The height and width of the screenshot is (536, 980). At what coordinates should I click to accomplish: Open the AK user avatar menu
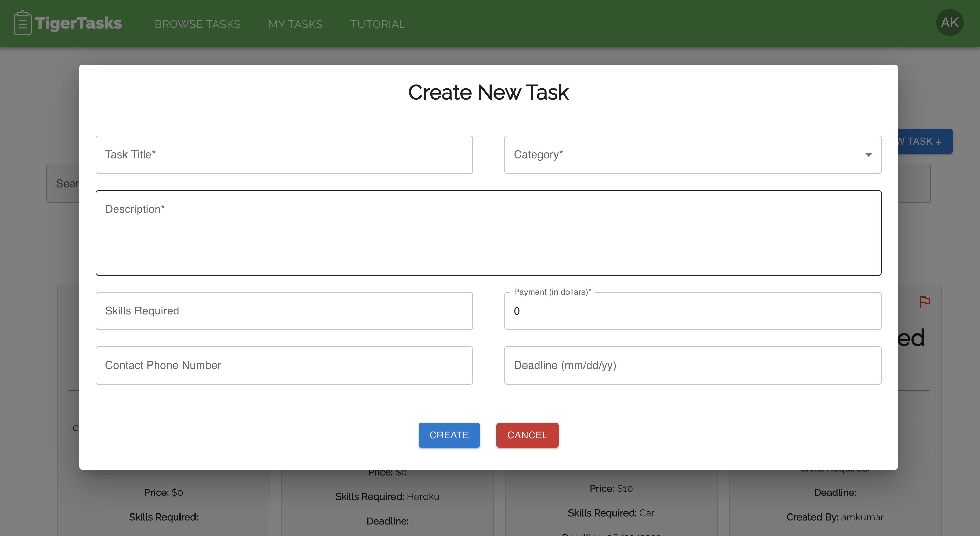pyautogui.click(x=950, y=23)
